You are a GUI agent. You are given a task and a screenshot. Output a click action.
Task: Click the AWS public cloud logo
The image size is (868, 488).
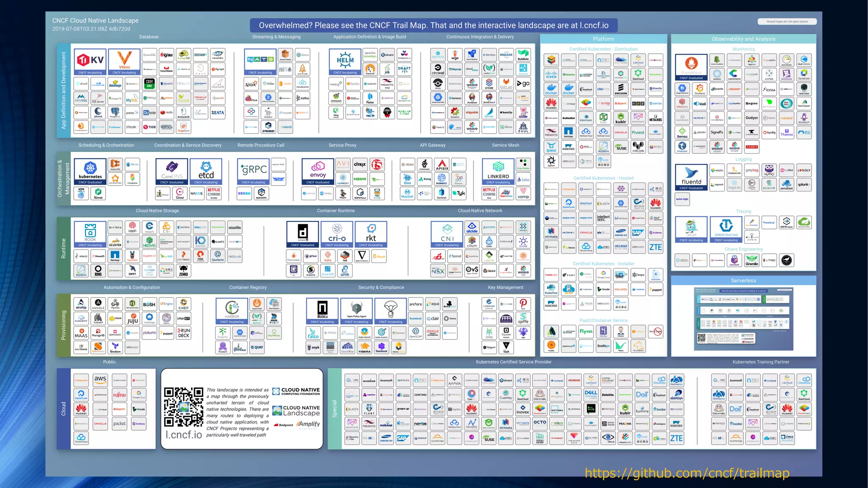click(x=100, y=380)
